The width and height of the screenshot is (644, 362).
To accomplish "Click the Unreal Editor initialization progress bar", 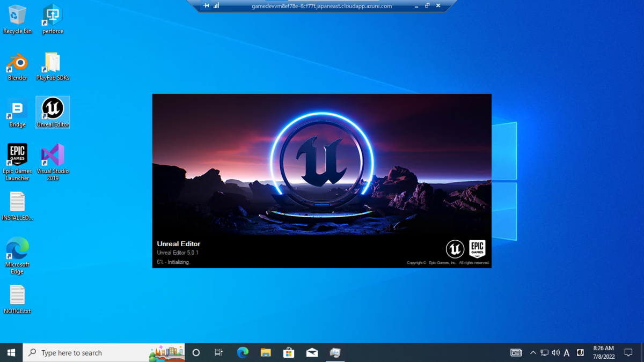I will 174,262.
